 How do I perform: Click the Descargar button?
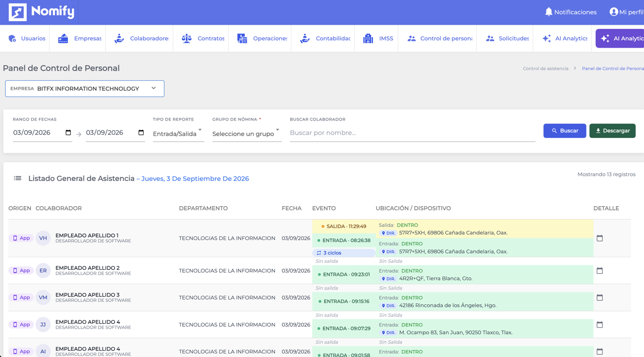(x=612, y=131)
